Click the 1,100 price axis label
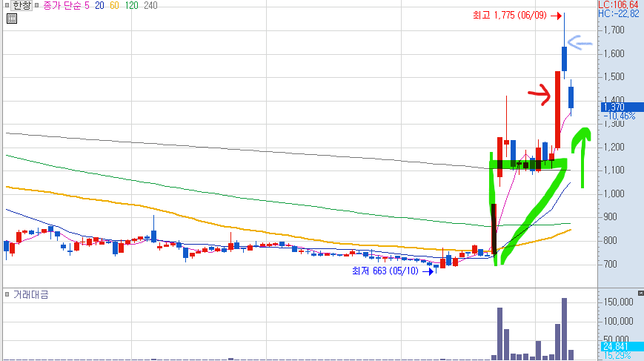This screenshot has width=644, height=361. [x=614, y=170]
